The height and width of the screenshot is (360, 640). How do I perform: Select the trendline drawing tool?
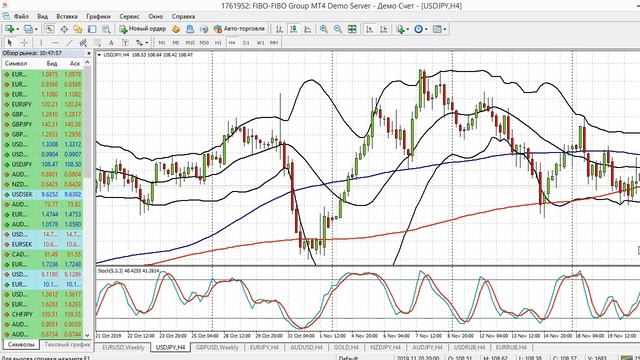[69, 42]
